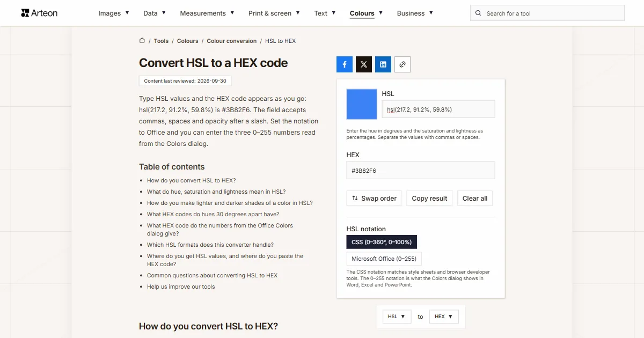Jump to 'hues 30 degrees apart' section
The image size is (644, 338).
(x=213, y=214)
